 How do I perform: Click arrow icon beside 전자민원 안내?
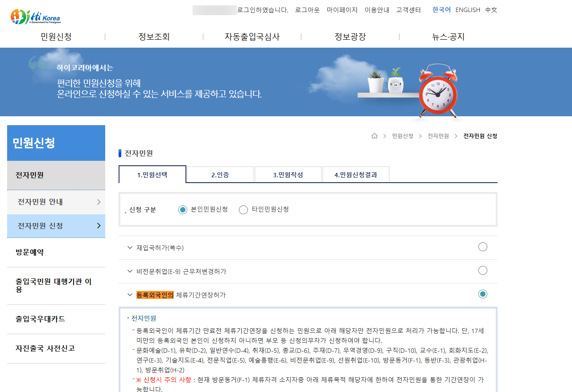99,202
